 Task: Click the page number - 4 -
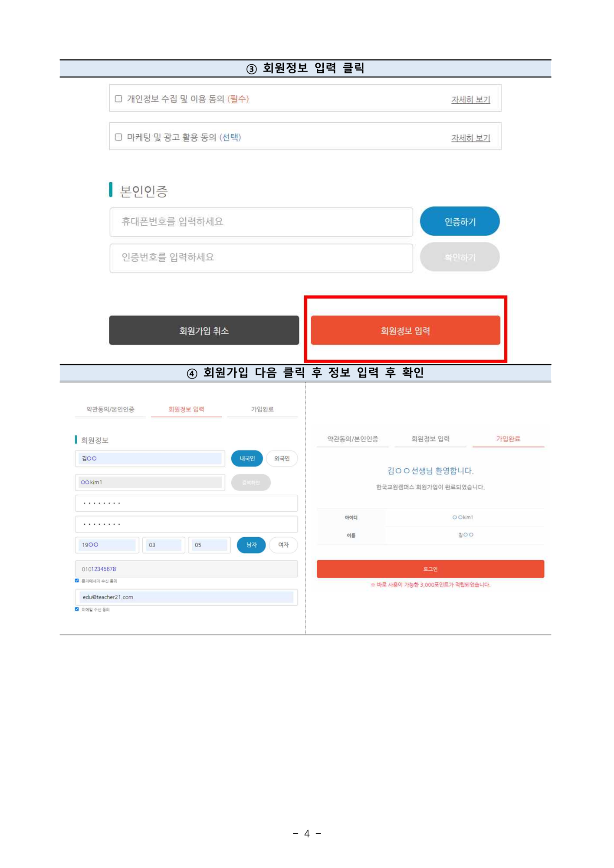307,834
